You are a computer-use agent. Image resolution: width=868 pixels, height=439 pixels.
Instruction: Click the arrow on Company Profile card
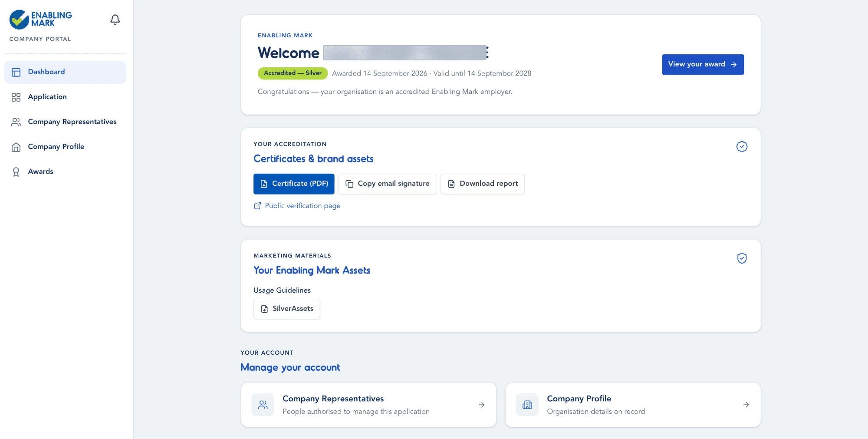(x=746, y=405)
